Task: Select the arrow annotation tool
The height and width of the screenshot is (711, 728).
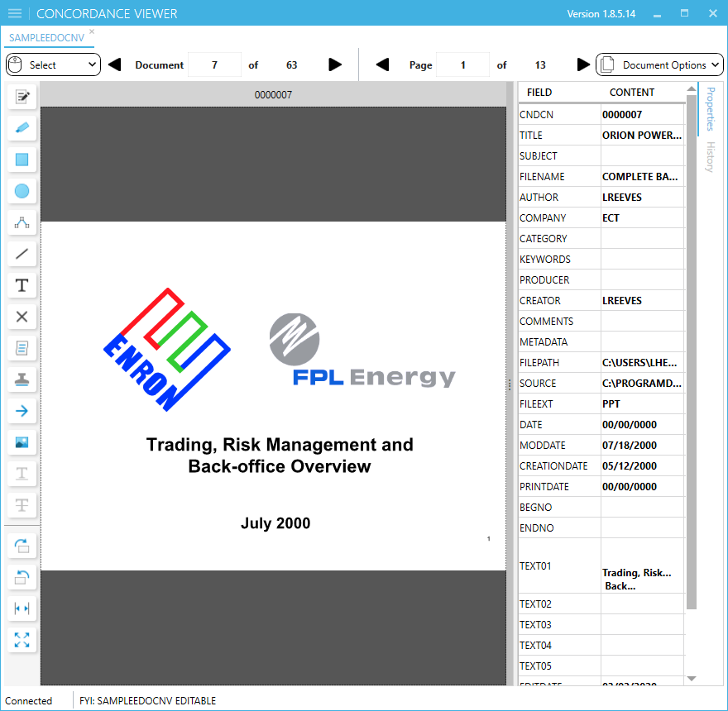Action: (x=22, y=411)
